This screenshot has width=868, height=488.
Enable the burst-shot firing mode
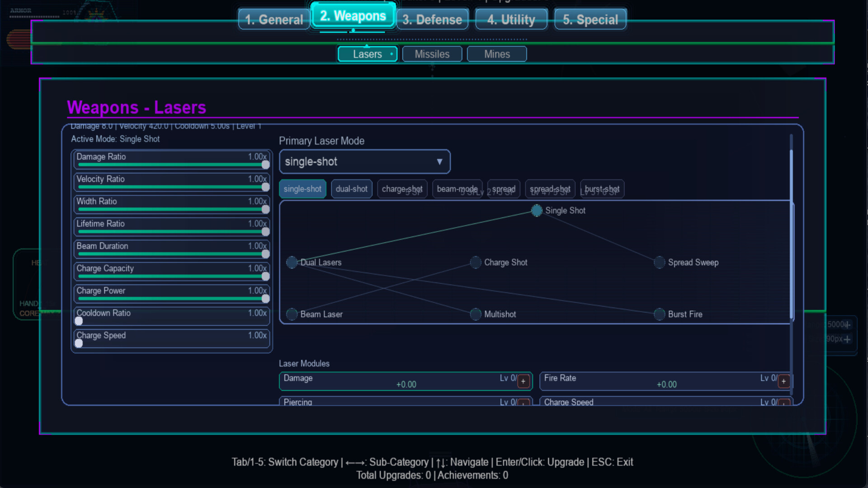click(x=602, y=189)
